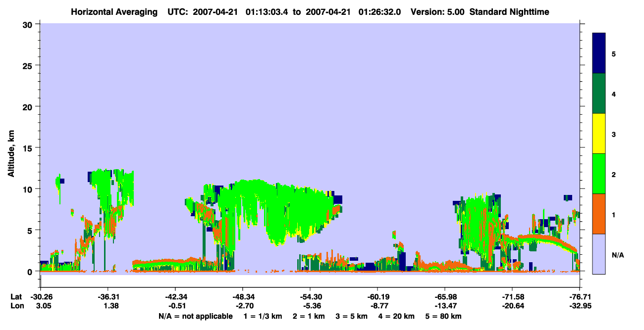
Task: Click the color bar number label 5
Action: tap(614, 53)
